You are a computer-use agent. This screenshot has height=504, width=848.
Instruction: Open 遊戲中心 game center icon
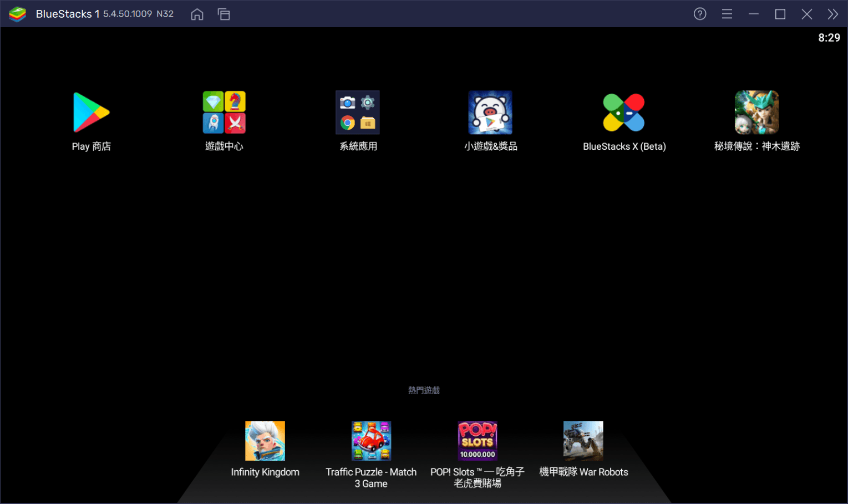224,113
